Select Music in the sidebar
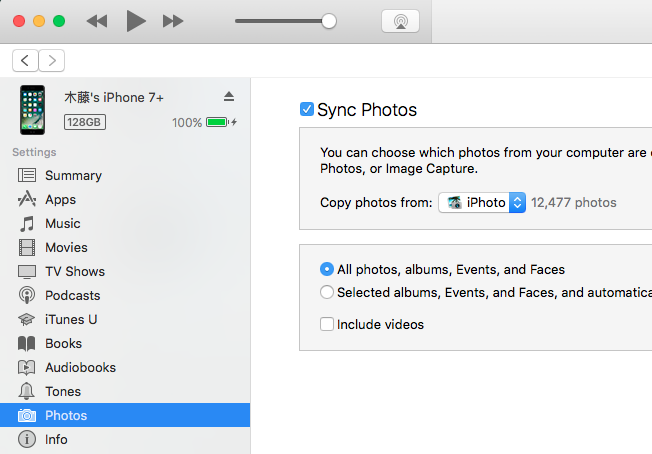This screenshot has width=652, height=454. coord(62,223)
